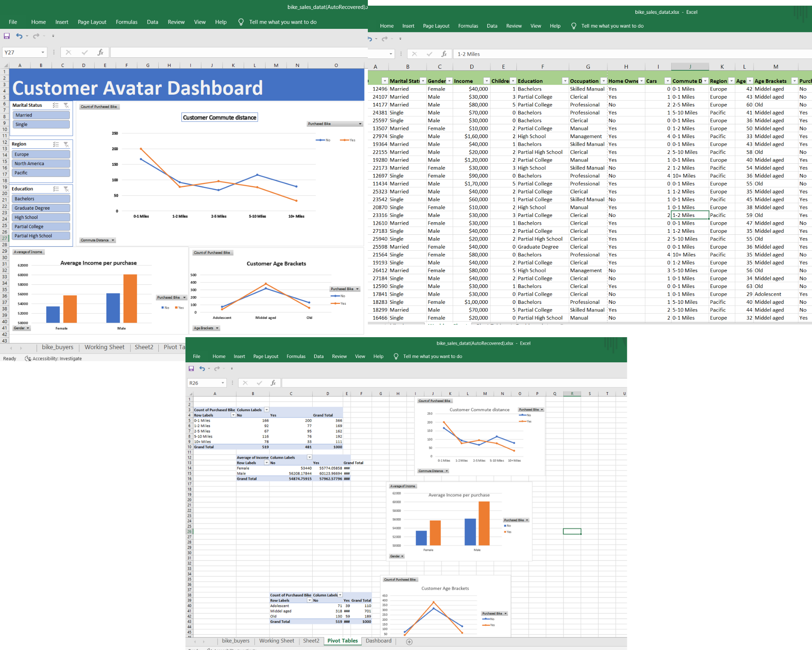Screen dimensions: 812x650
Task: Switch to the Dashboard sheet tab
Action: click(378, 641)
